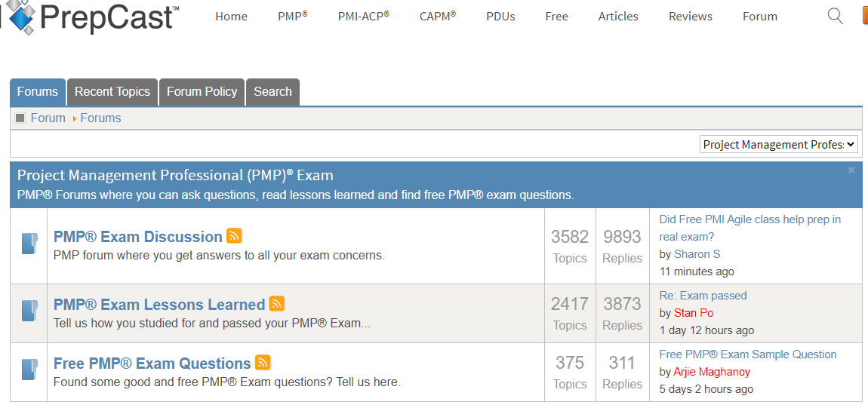
Task: Click the breadcrumb square icon beside Forum
Action: coord(20,118)
